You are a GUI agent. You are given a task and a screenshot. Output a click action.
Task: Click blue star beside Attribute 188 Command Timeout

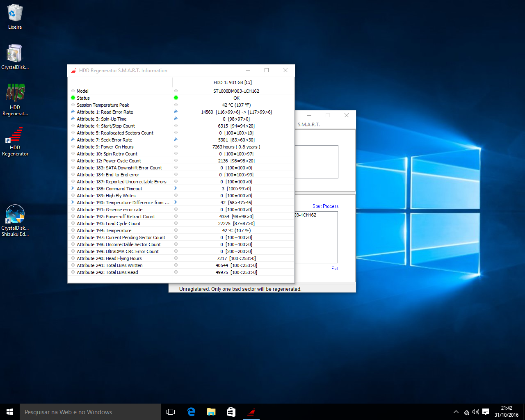(73, 188)
